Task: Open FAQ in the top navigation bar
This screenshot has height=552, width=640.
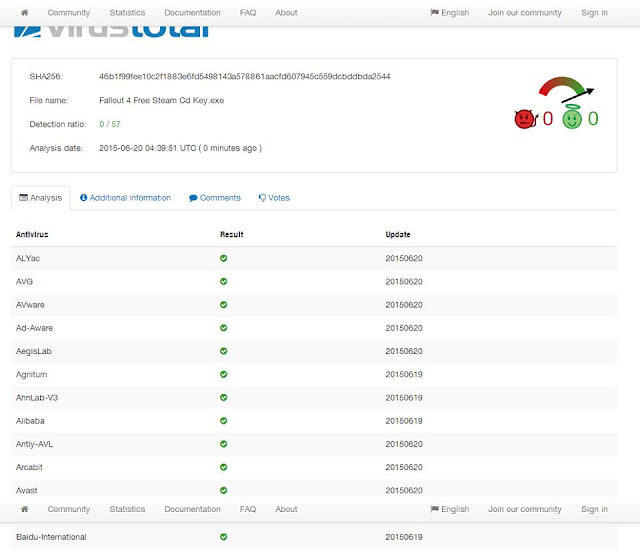Action: [248, 13]
